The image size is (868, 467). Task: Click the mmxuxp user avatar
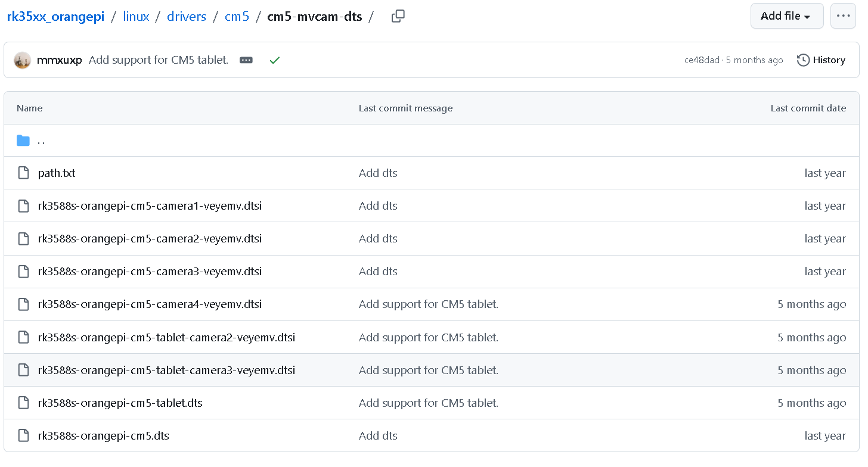(x=22, y=60)
